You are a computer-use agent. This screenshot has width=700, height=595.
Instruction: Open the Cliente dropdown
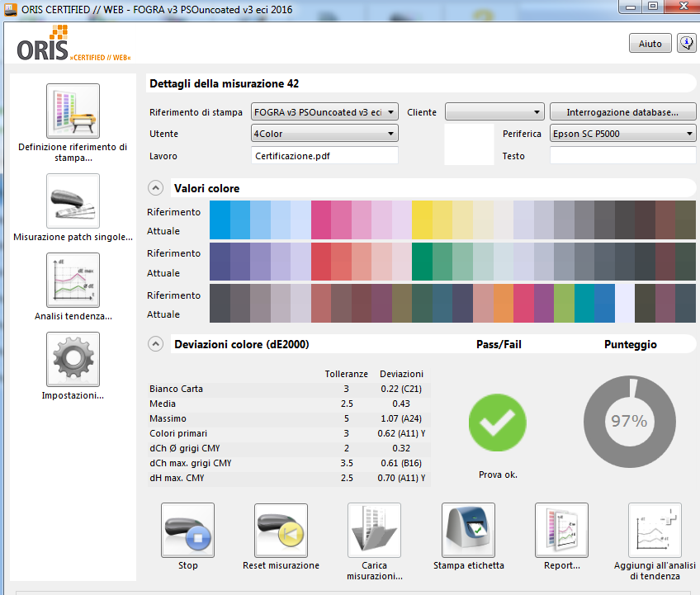(x=494, y=112)
